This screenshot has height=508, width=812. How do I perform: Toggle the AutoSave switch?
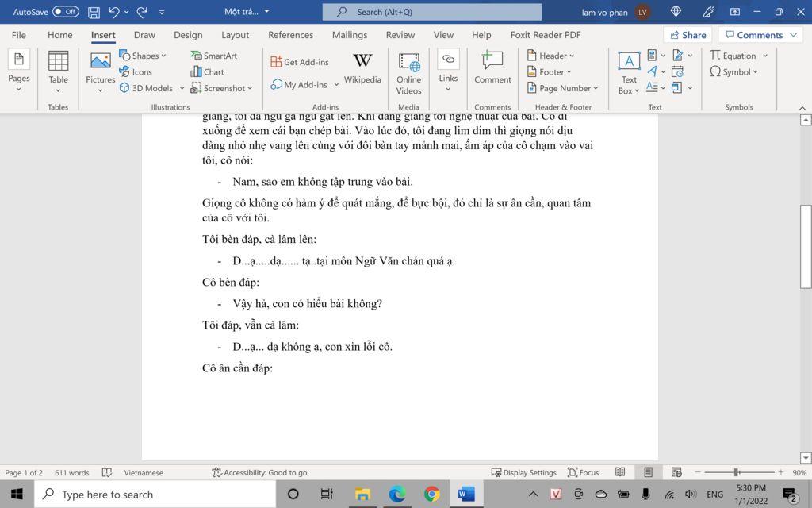(x=65, y=11)
